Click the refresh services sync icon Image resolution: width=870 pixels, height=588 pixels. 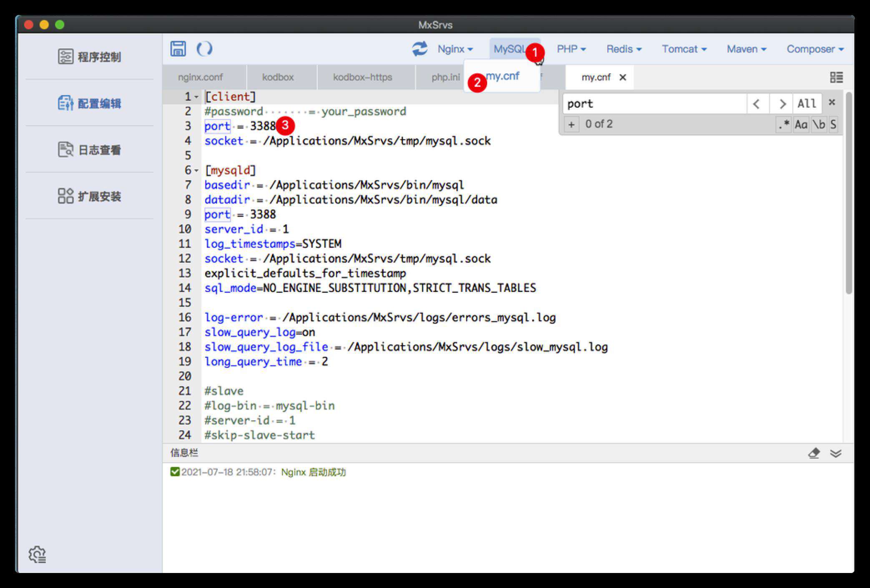pyautogui.click(x=420, y=49)
